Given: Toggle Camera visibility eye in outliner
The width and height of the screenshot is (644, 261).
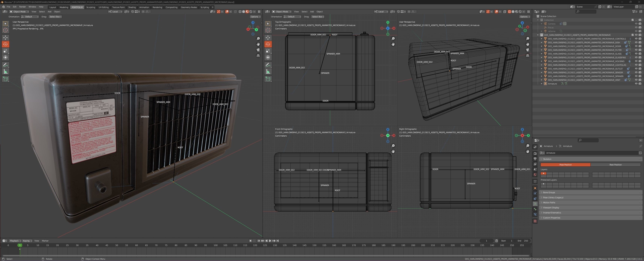Looking at the screenshot, I should [x=636, y=24].
